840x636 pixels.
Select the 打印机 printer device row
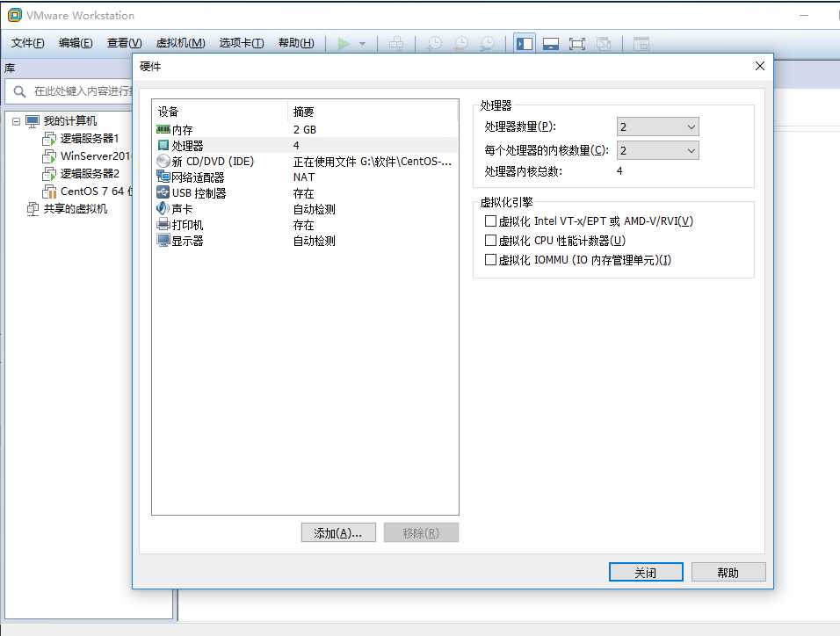point(306,225)
